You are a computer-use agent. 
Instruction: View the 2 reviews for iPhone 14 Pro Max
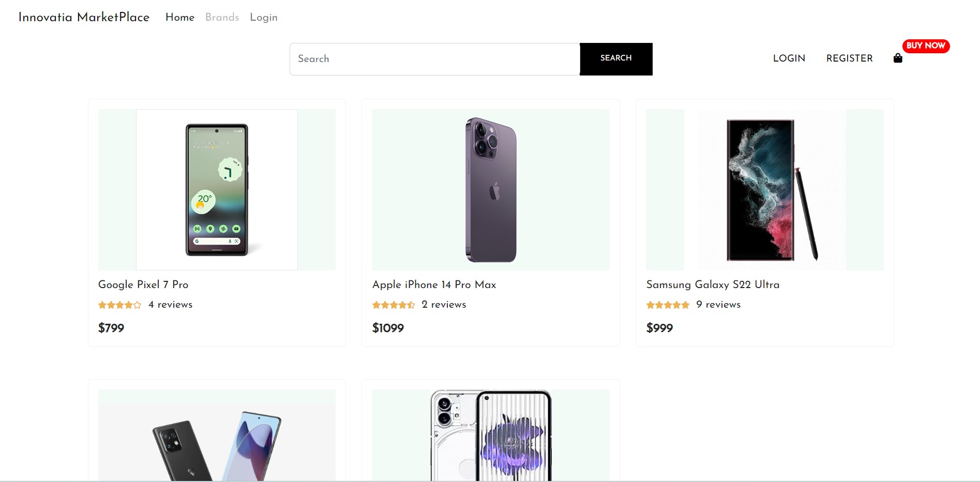443,305
